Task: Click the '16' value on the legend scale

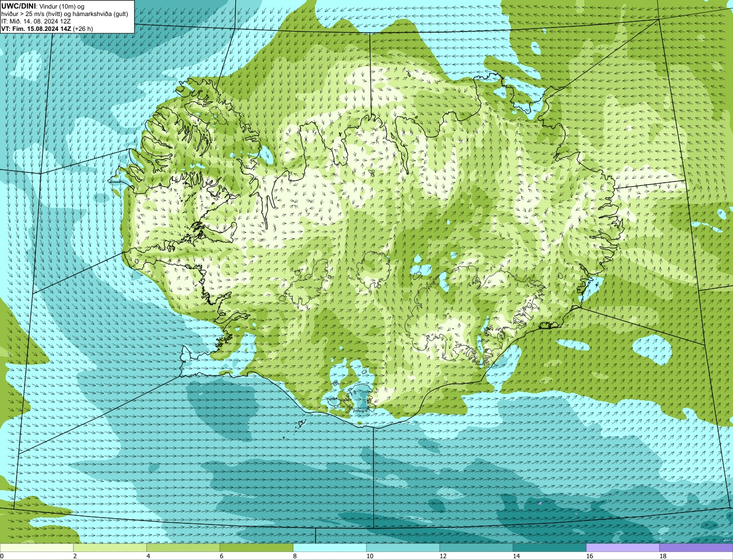Action: click(590, 556)
